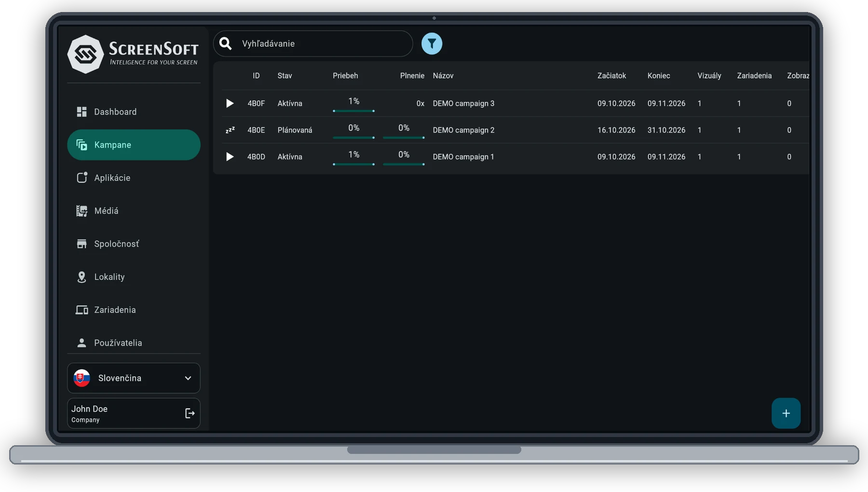Image resolution: width=868 pixels, height=492 pixels.
Task: Click play icon for DEMO campaign 3
Action: click(x=230, y=103)
